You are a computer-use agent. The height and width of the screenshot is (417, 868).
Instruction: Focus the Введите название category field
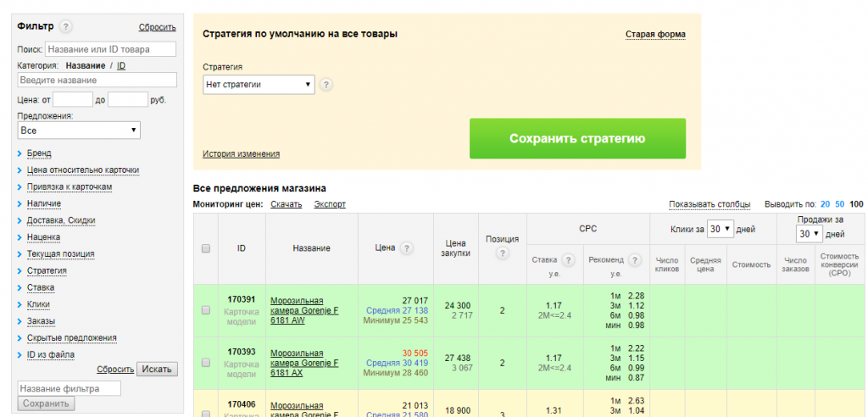[97, 80]
